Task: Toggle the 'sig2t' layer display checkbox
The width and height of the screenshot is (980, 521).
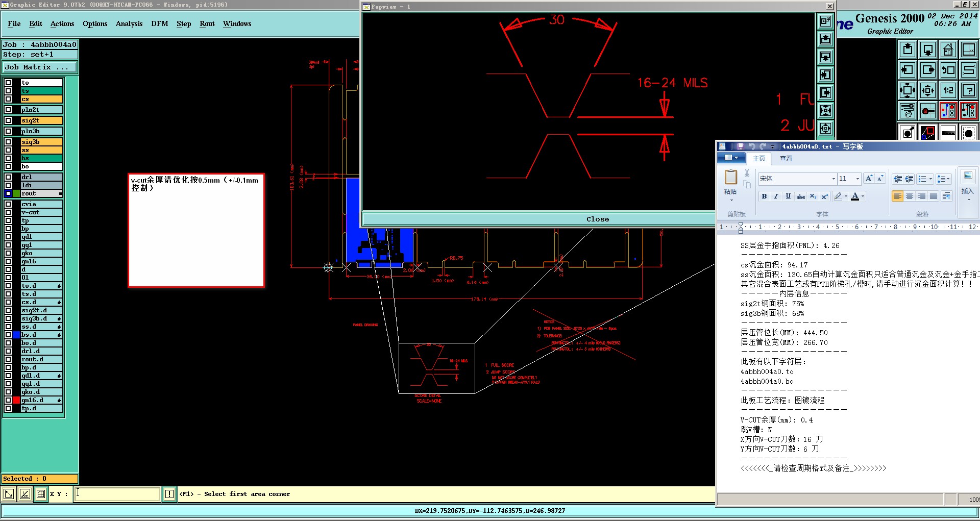Action: click(8, 120)
